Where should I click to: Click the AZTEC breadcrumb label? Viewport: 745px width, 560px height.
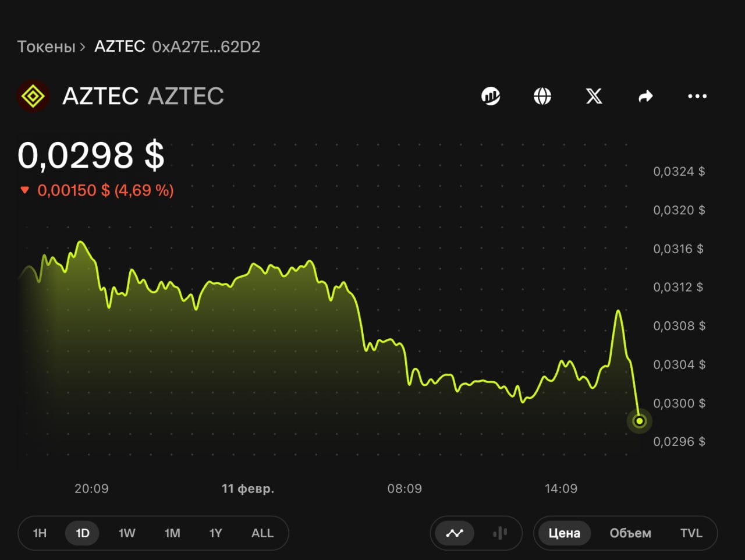120,47
